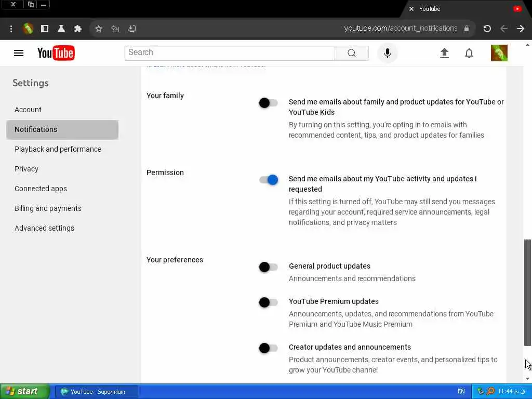Viewport: 532px width, 399px height.
Task: Click the 'Your family' section heading
Action: click(165, 96)
